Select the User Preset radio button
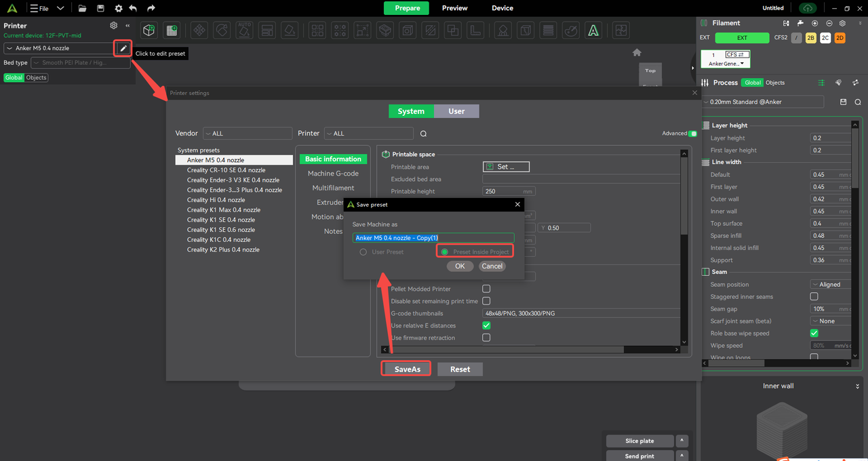 pos(363,252)
